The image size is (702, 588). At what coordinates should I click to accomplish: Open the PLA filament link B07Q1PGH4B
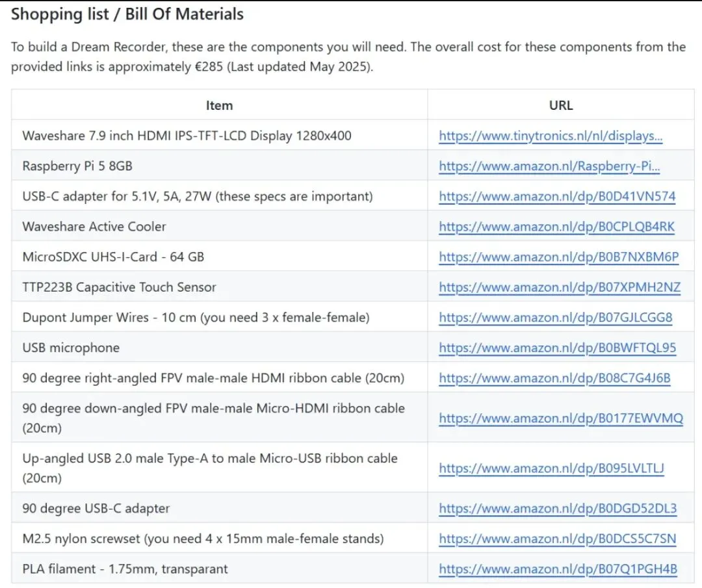558,569
